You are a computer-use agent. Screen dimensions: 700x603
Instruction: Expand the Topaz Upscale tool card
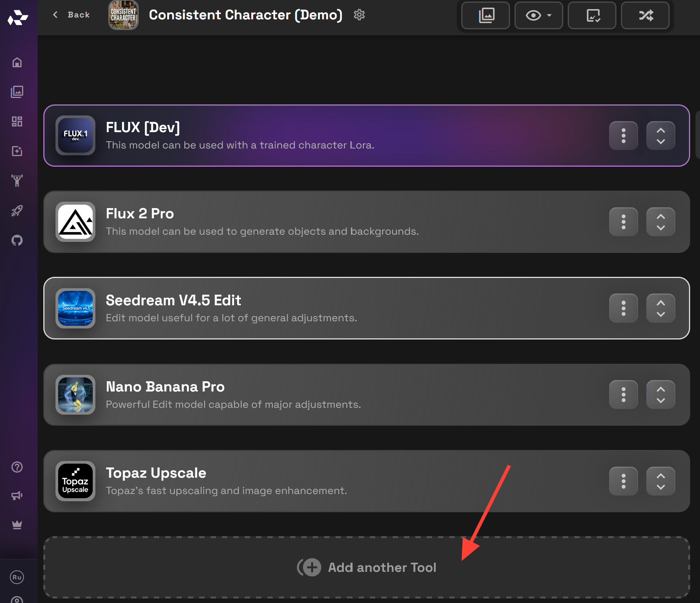click(x=660, y=481)
